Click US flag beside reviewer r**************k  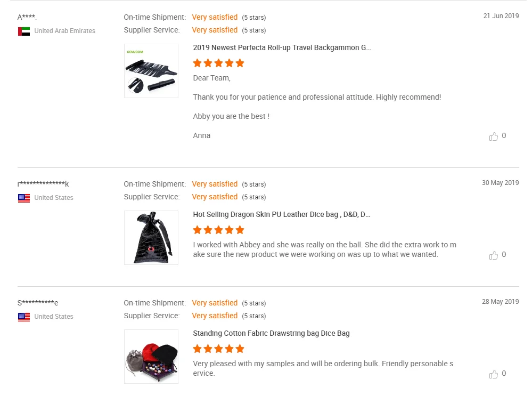coord(24,198)
